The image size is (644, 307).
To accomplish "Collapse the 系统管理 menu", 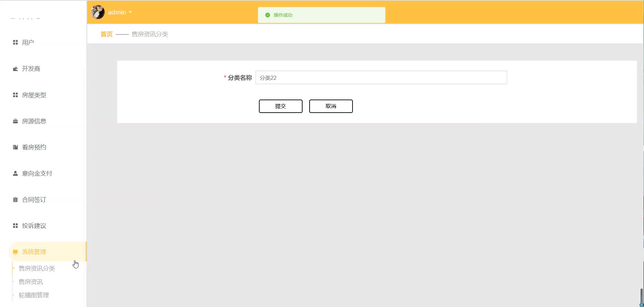I will click(x=48, y=252).
